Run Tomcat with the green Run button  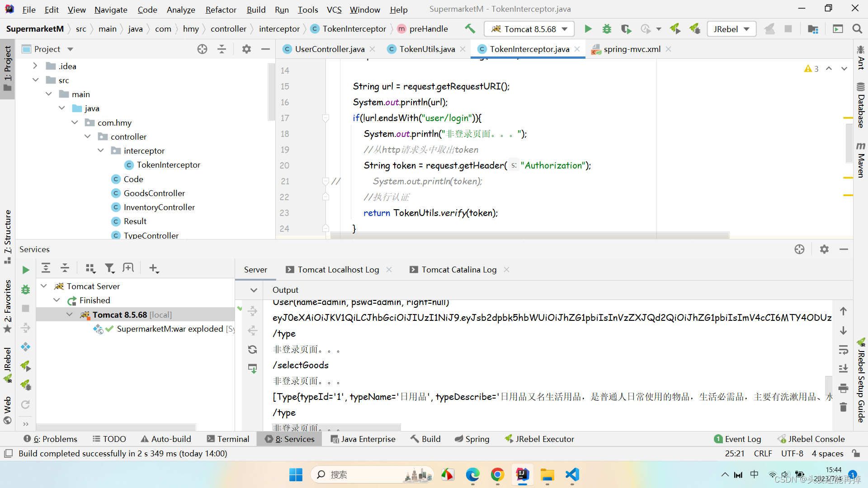(588, 29)
